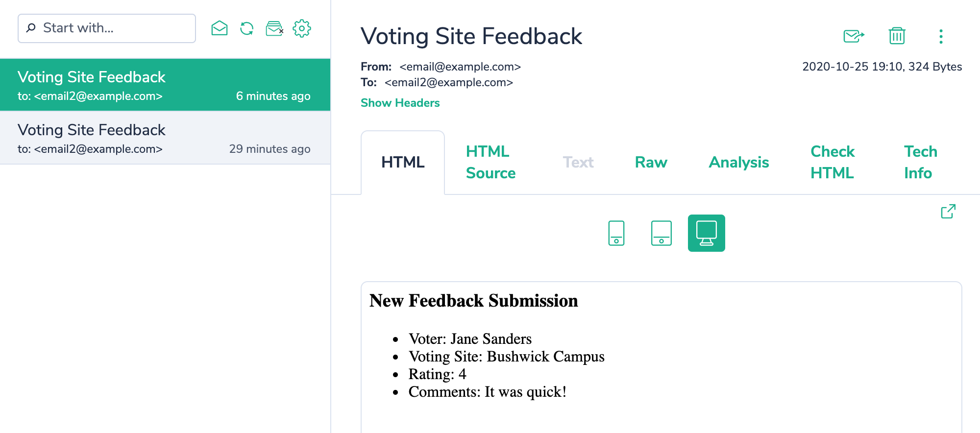Switch preview to tablet view

(x=661, y=233)
